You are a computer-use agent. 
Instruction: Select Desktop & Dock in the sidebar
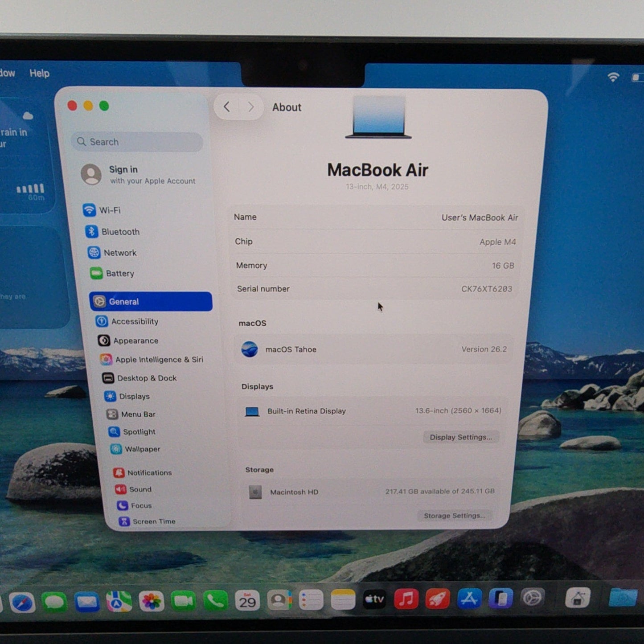[139, 378]
